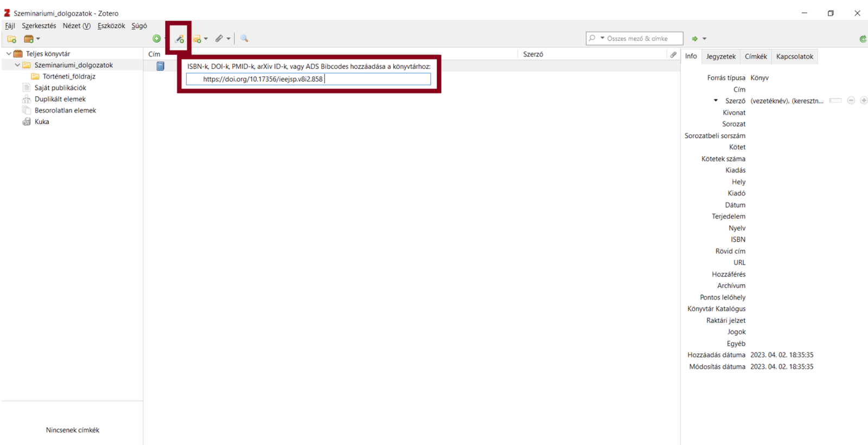The image size is (868, 445).
Task: Toggle the single-field name mode button
Action: coord(835,101)
